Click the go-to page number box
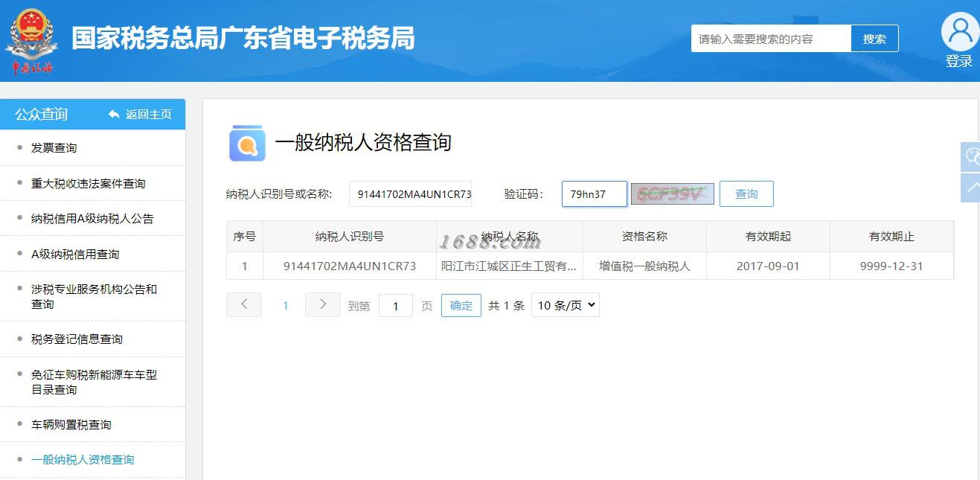The height and width of the screenshot is (480, 980). coord(396,306)
